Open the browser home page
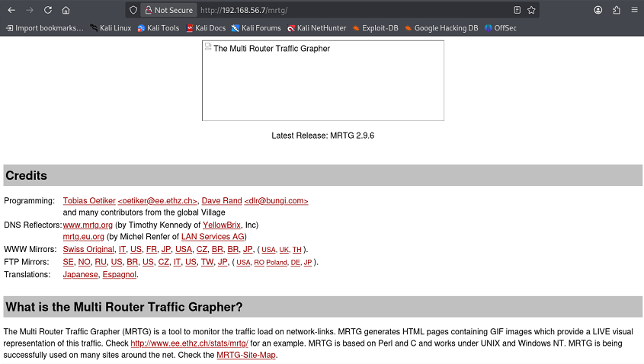This screenshot has width=644, height=364. tap(66, 10)
